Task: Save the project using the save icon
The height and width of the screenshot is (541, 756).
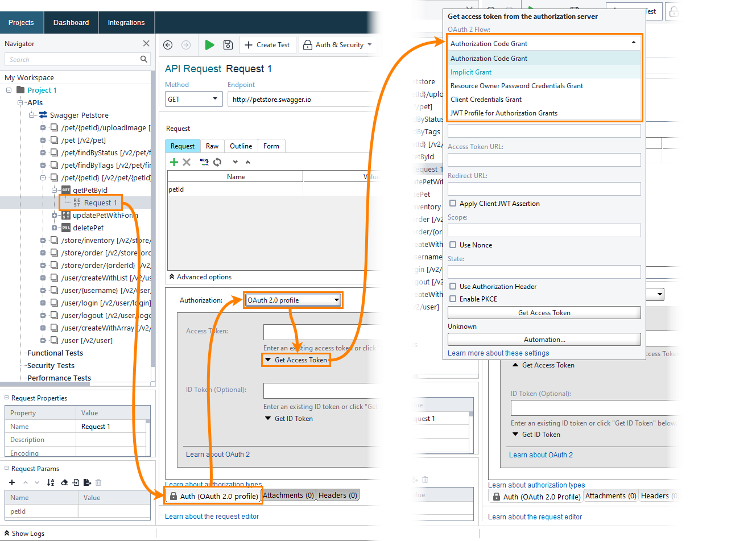Action: (x=228, y=45)
